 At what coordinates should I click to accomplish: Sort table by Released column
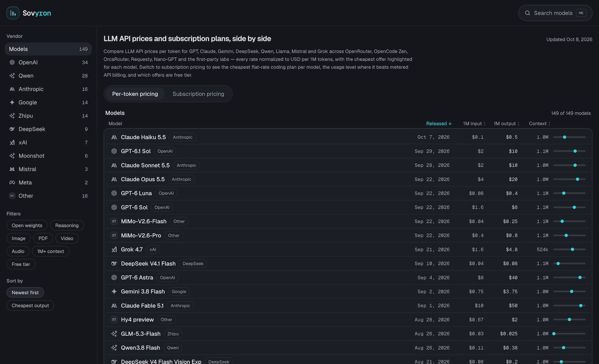click(x=439, y=124)
